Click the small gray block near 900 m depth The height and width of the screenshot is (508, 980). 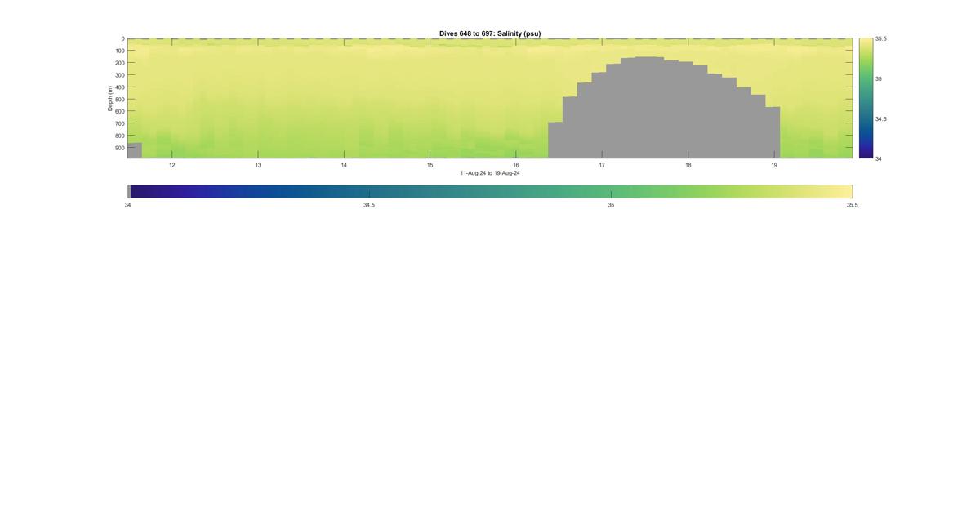tap(135, 150)
